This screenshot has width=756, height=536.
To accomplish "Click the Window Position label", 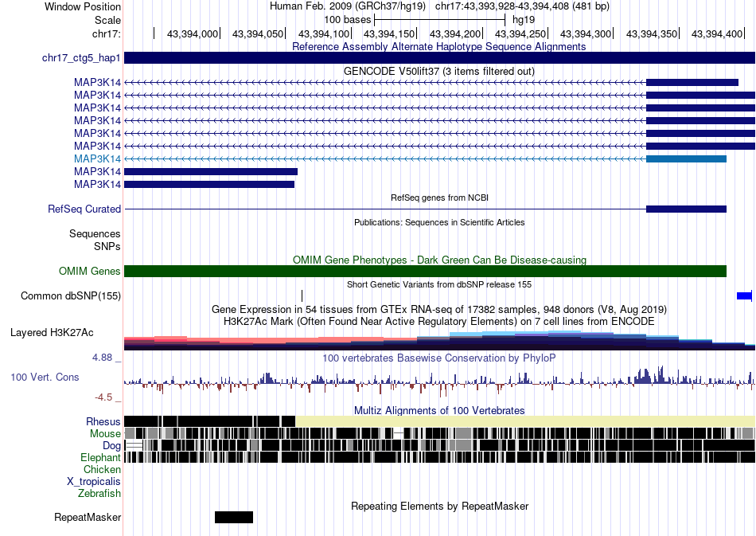I will pos(83,6).
